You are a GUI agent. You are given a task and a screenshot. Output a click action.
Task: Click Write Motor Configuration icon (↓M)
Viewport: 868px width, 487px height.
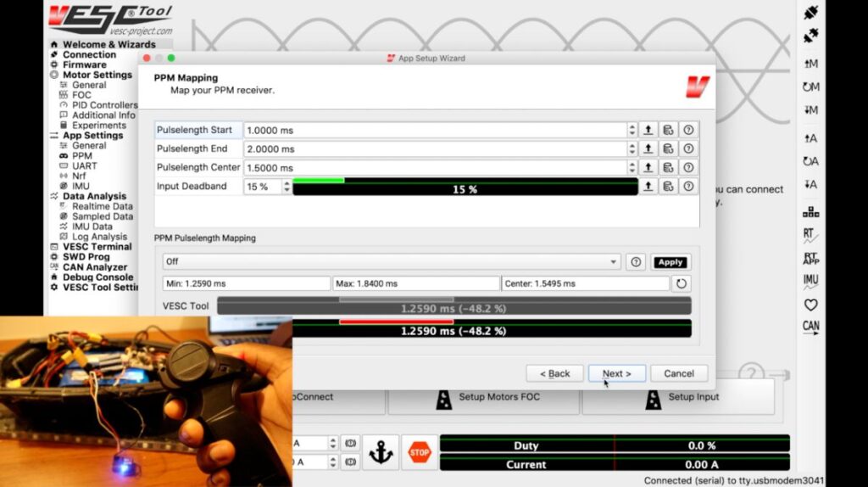coord(811,109)
